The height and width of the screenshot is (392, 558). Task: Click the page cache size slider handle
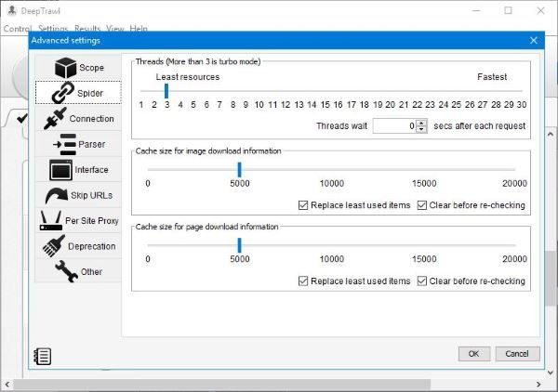240,245
